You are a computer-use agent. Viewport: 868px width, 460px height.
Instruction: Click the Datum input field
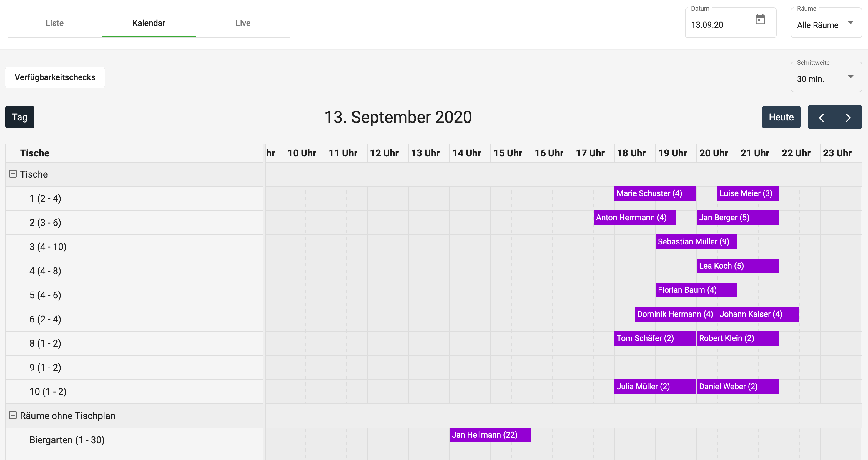tap(718, 25)
